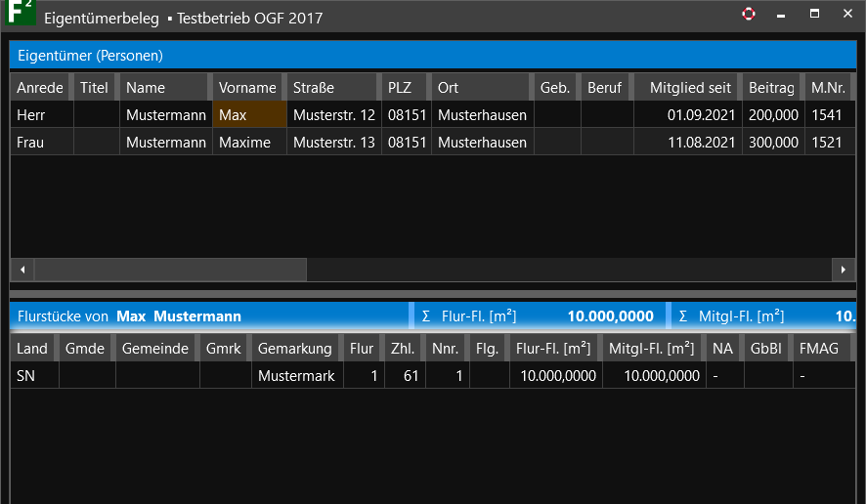The image size is (866, 504).
Task: Click the splitter bar between the two tables
Action: (433, 293)
